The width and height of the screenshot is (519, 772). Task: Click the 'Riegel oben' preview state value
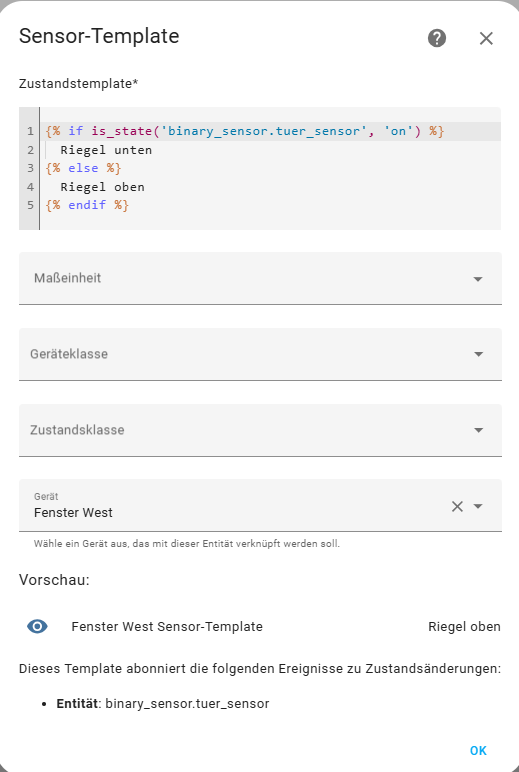[464, 627]
